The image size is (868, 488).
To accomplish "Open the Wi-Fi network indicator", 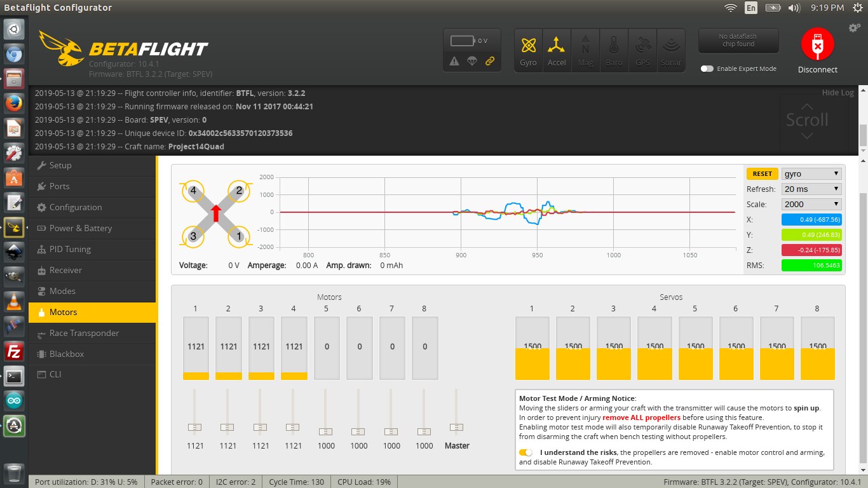I will pos(731,8).
